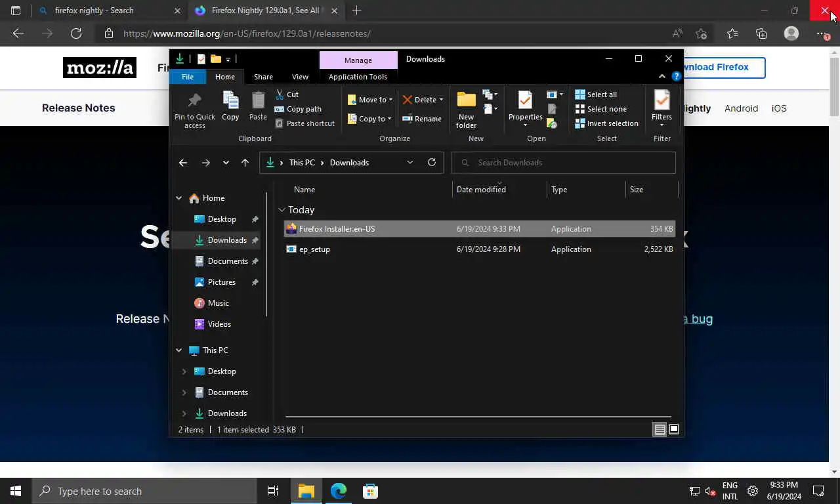Image resolution: width=840 pixels, height=504 pixels.
Task: Expand address bar previous locations dropdown
Action: pyautogui.click(x=410, y=163)
